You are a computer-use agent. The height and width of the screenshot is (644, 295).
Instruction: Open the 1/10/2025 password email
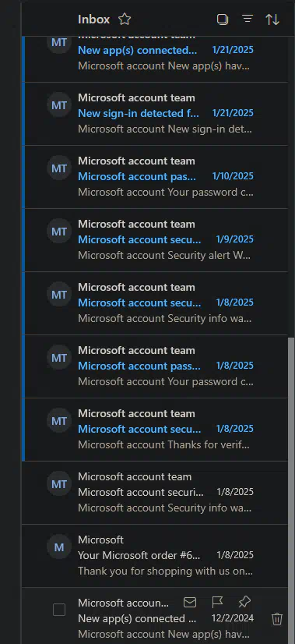tap(156, 177)
